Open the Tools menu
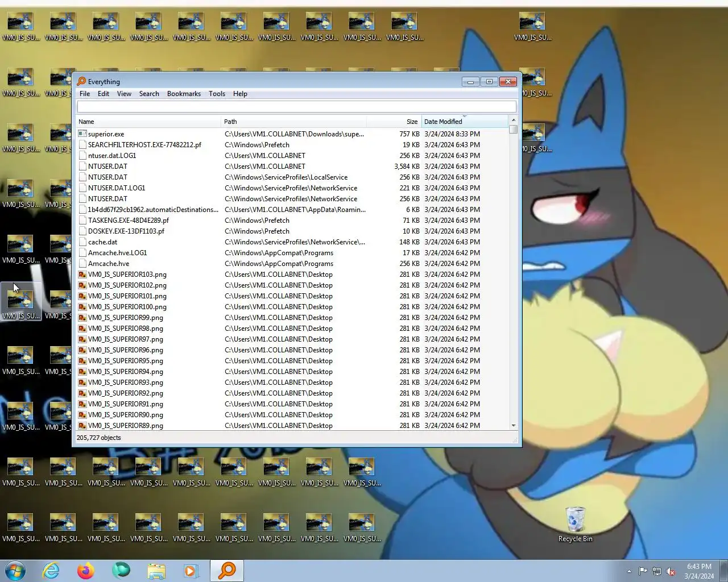Image resolution: width=728 pixels, height=582 pixels. (217, 94)
